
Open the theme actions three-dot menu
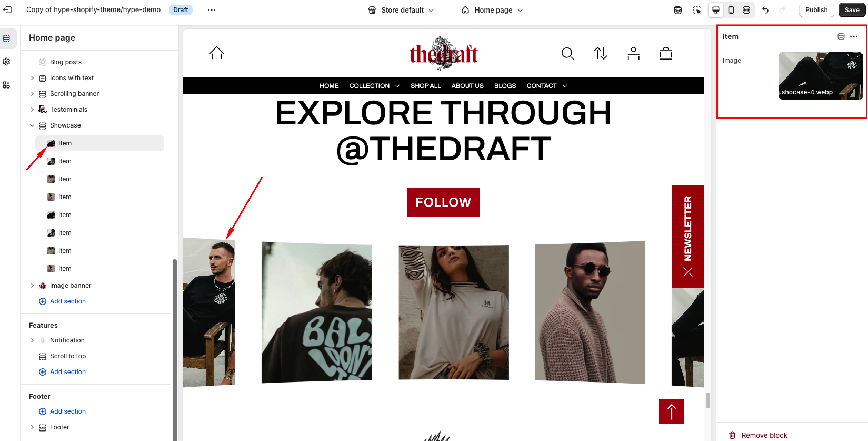tap(212, 10)
